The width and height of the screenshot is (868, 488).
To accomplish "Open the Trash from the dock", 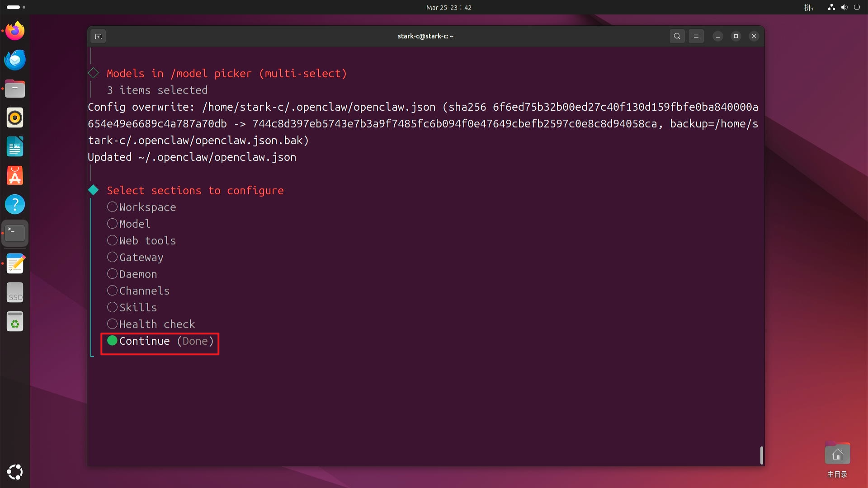I will pyautogui.click(x=15, y=321).
